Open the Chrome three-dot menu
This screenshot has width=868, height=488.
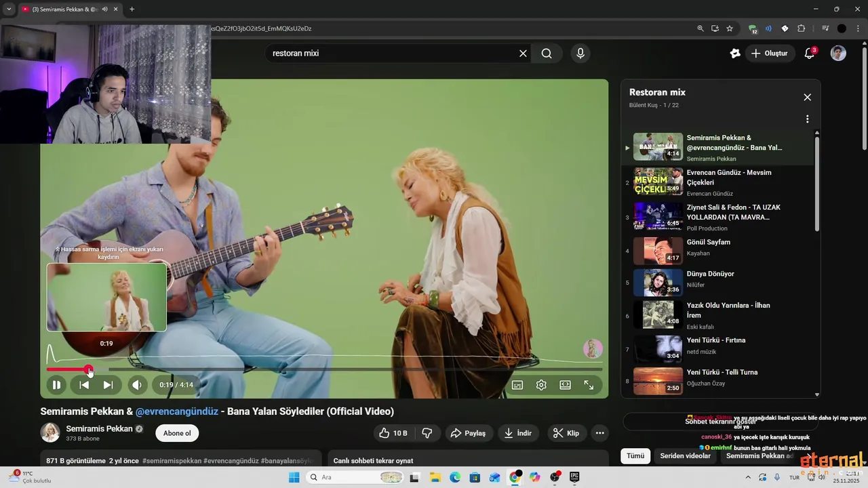point(857,28)
